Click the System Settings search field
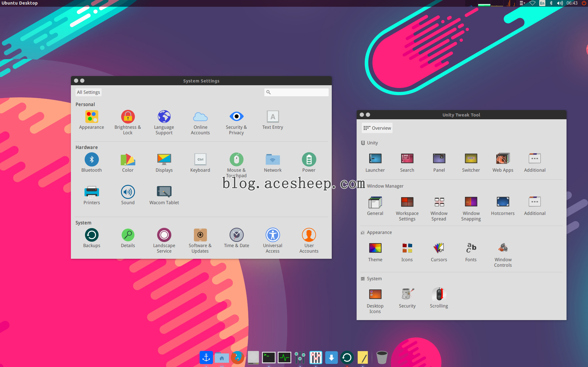Viewport: 588px width, 367px height. pyautogui.click(x=296, y=92)
